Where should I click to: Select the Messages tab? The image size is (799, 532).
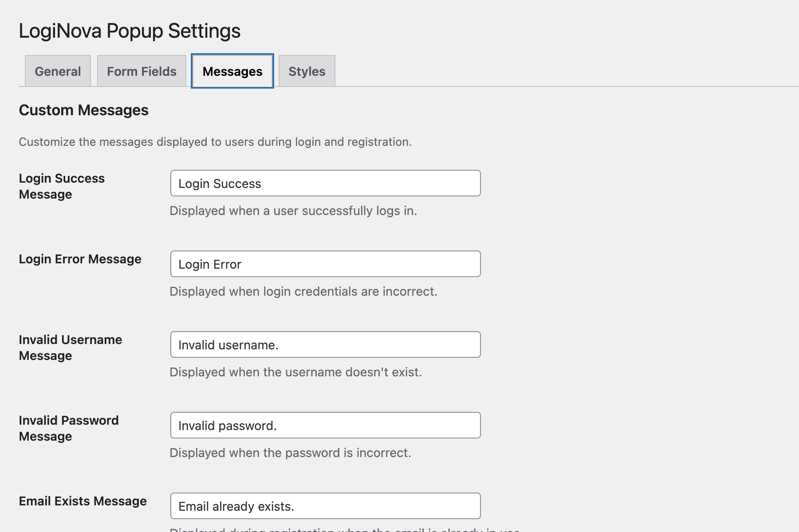(x=232, y=71)
